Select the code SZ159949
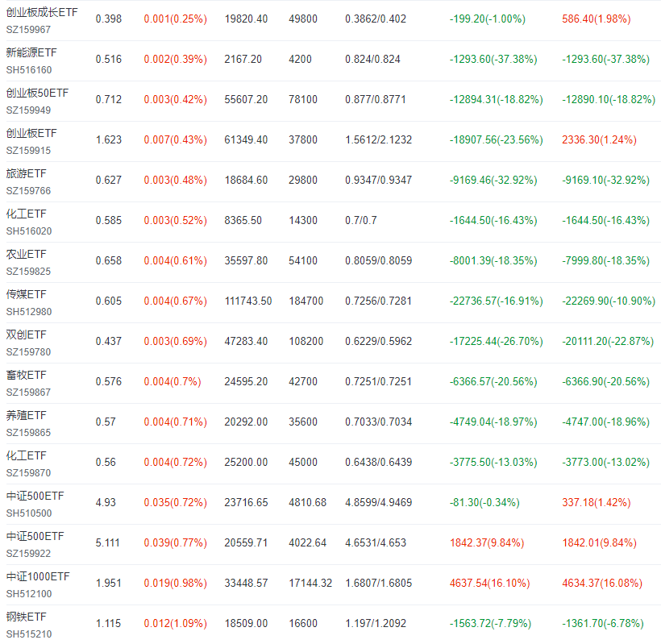Image resolution: width=661 pixels, height=644 pixels. pyautogui.click(x=28, y=110)
